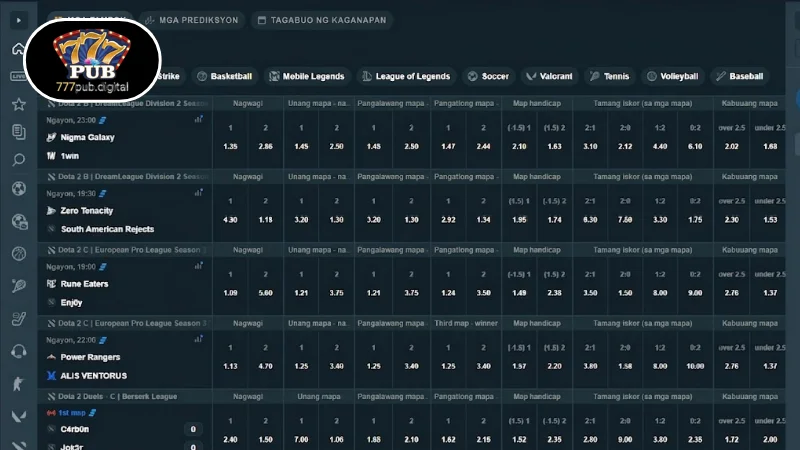The width and height of the screenshot is (800, 450).
Task: Click the search magnifier icon in the sidebar
Action: pos(19,160)
